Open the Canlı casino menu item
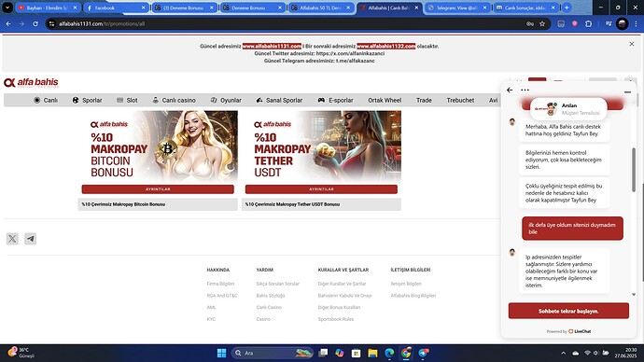 (x=174, y=100)
